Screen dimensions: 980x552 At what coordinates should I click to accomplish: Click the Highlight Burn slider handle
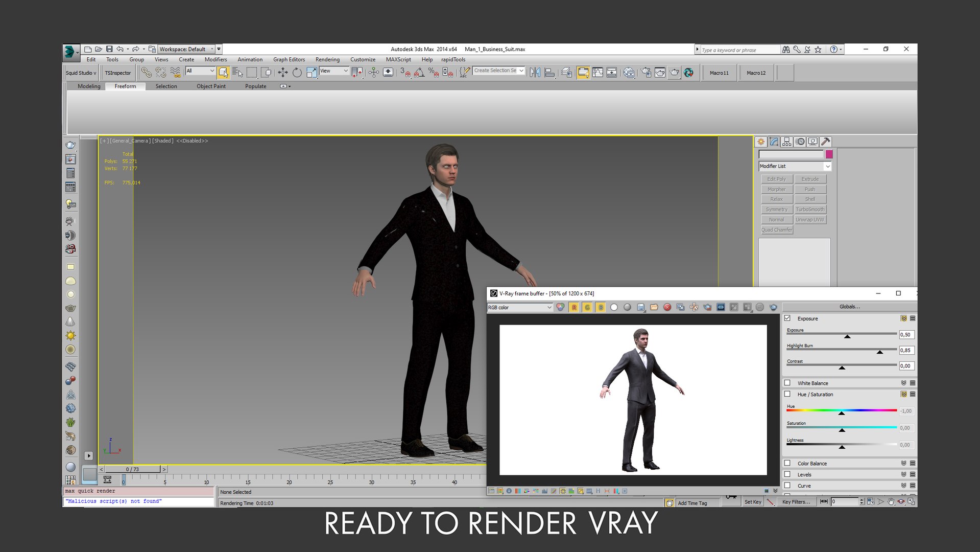[880, 352]
